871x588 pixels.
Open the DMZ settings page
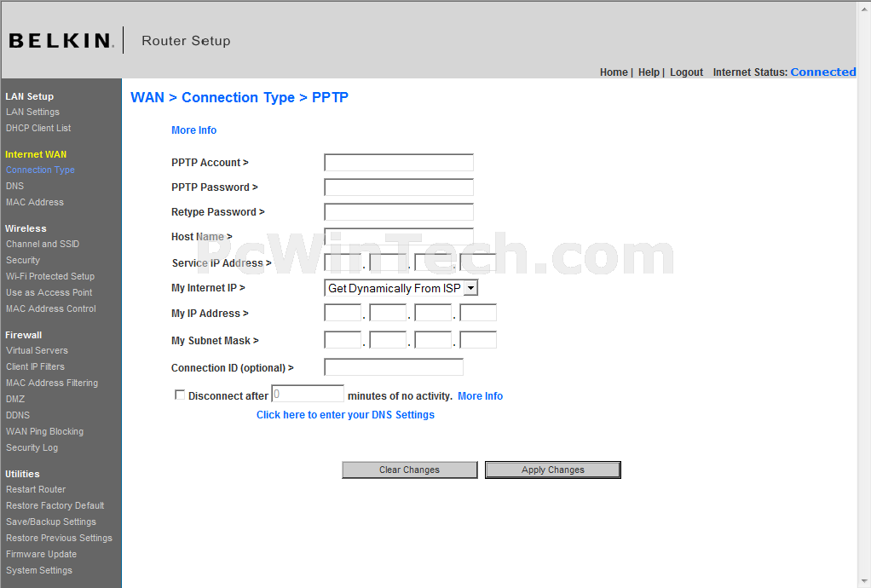pyautogui.click(x=15, y=399)
